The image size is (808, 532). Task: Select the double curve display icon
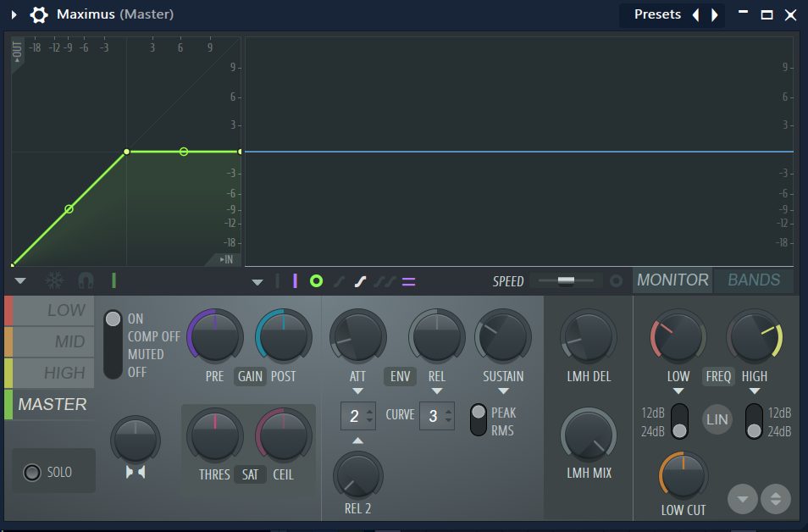tap(385, 281)
